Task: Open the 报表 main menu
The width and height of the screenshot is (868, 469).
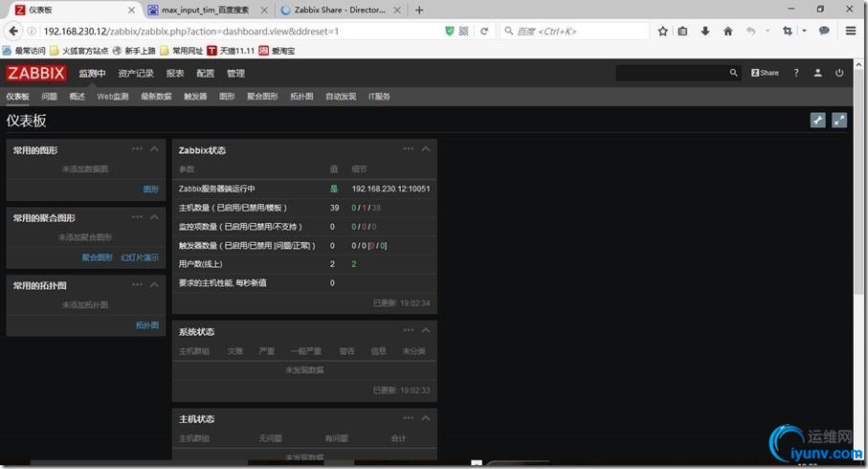Action: (x=175, y=73)
